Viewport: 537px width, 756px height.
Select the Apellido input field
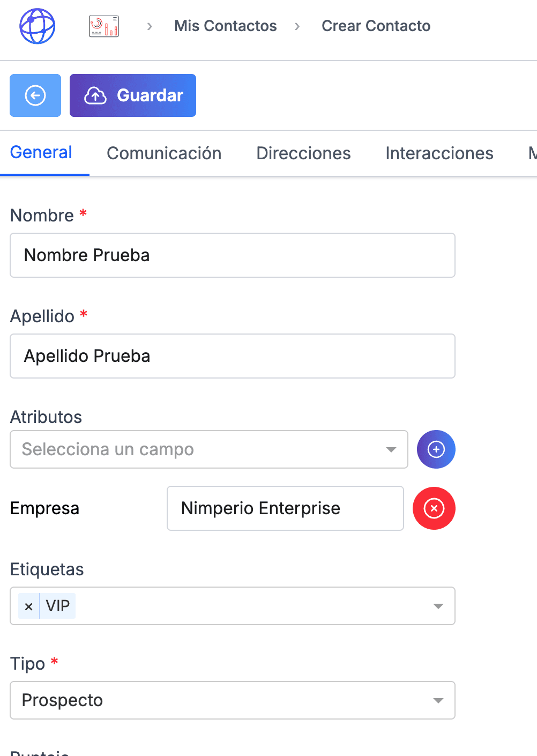point(233,356)
